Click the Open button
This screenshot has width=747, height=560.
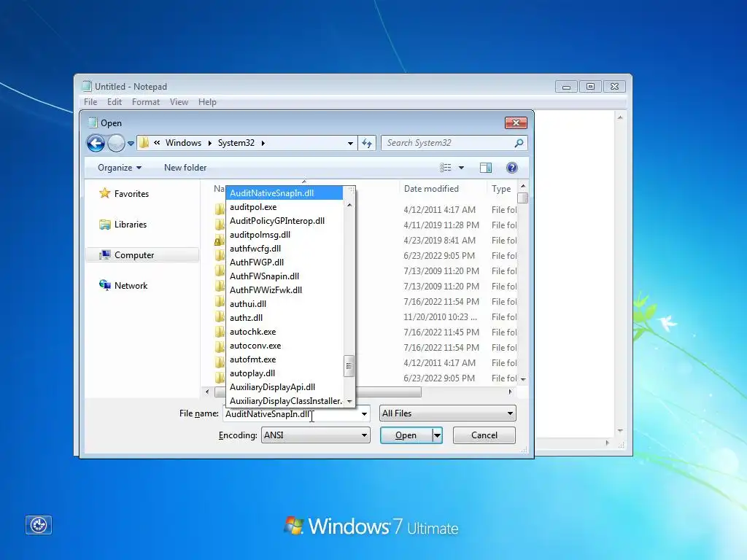[406, 435]
